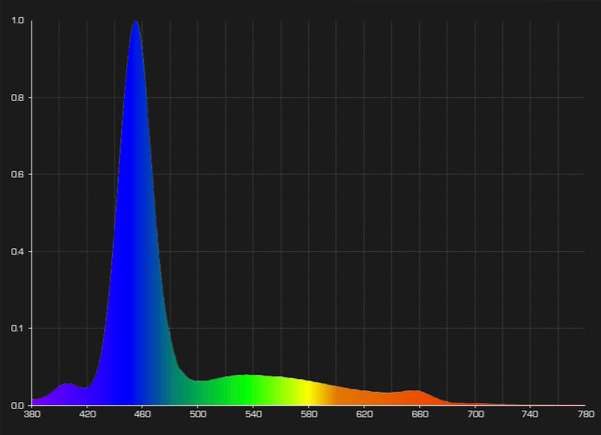Click the tip of the tall blue spectral peak
Viewport: 601px width, 435px height.
tap(136, 22)
